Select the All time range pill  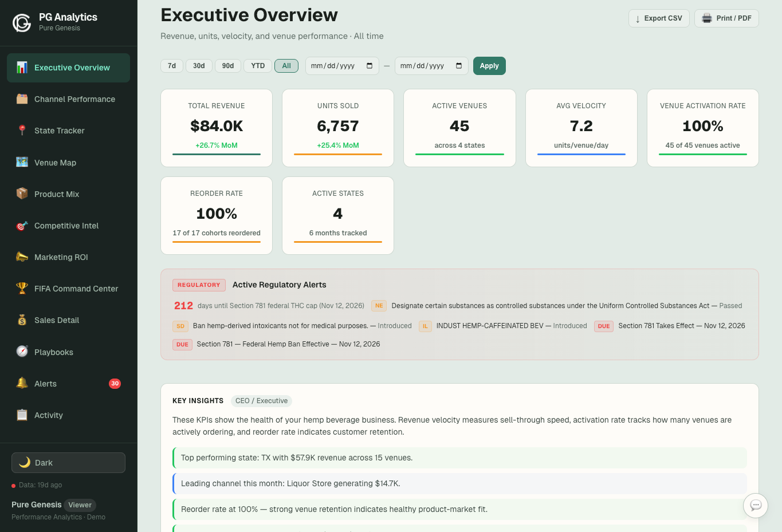coord(286,65)
